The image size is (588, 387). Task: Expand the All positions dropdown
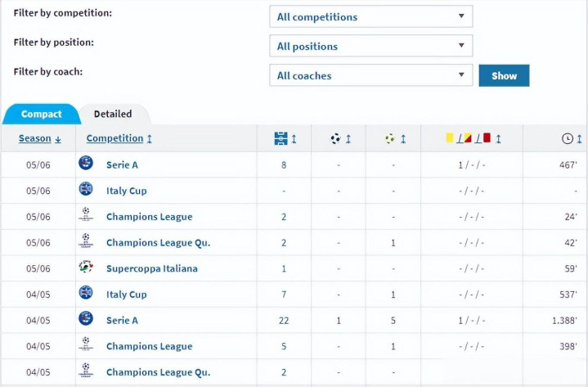[370, 46]
